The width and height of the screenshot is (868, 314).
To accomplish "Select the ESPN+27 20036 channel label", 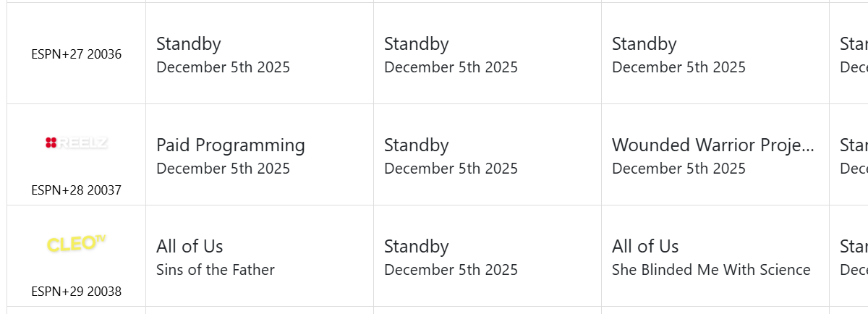I will coord(76,54).
